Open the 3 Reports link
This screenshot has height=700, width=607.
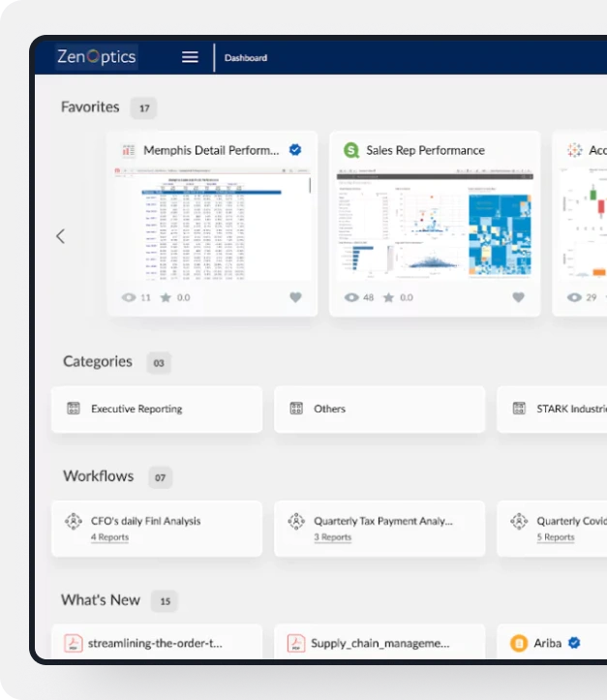pos(332,537)
